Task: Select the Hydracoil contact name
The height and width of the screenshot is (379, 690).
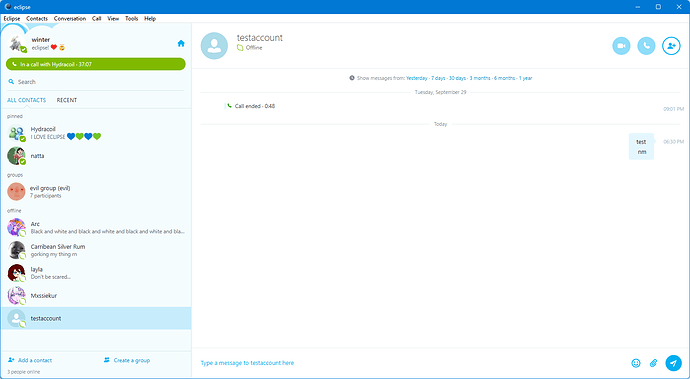Action: tap(43, 129)
